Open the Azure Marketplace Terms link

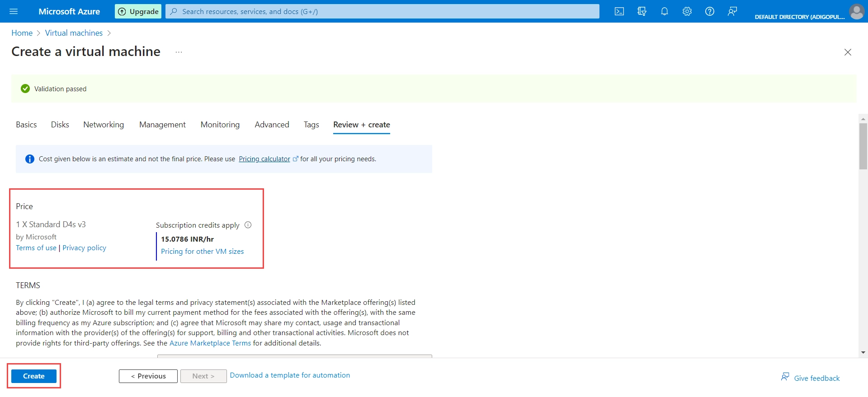210,343
